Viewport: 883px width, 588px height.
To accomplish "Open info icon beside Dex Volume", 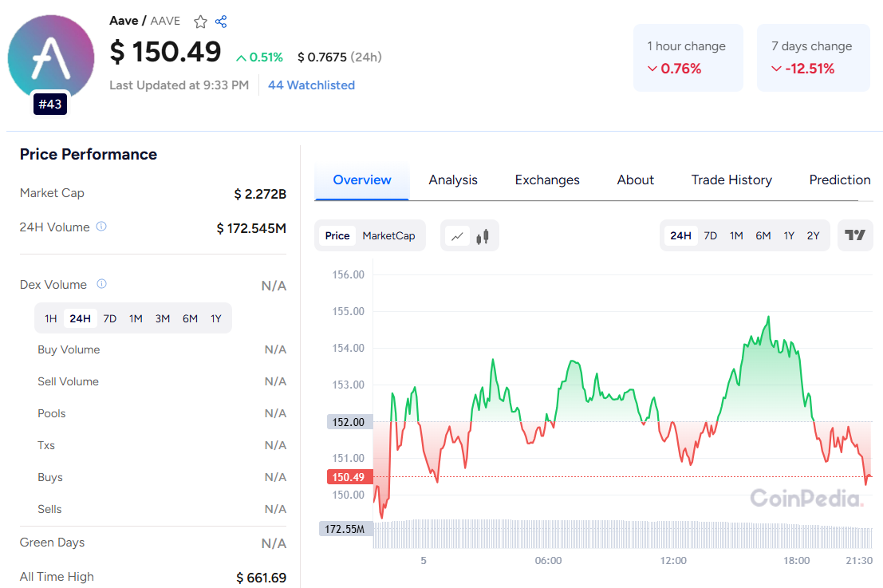I will point(101,284).
